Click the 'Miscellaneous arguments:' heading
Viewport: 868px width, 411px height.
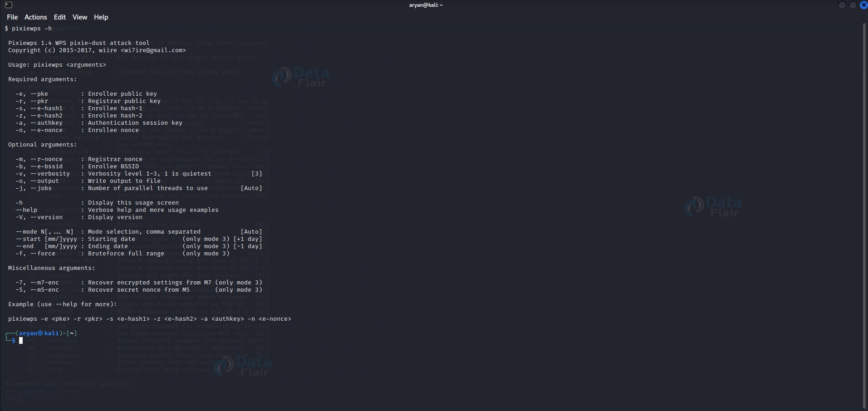[52, 268]
